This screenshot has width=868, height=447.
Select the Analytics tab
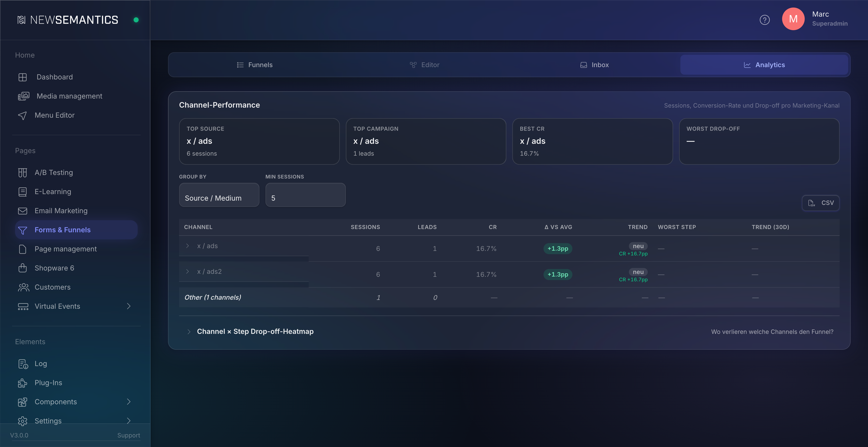click(764, 65)
